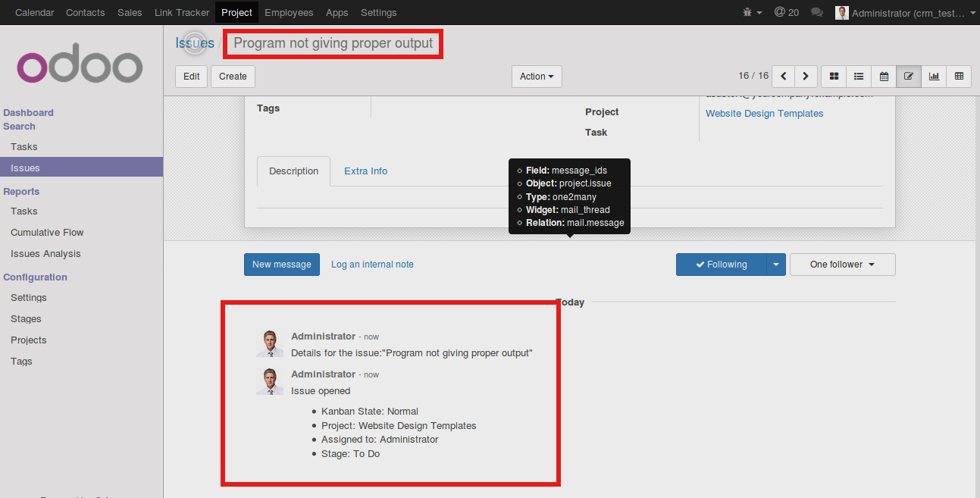Toggle the Following button
The width and height of the screenshot is (980, 498).
721,265
